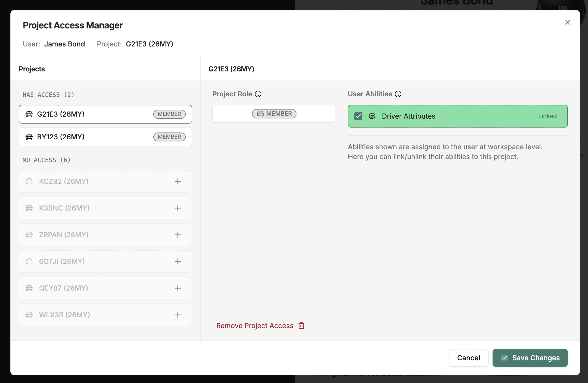Click the 6OTJI (26MY) project name
Viewport: 588px width, 383px height.
(62, 261)
